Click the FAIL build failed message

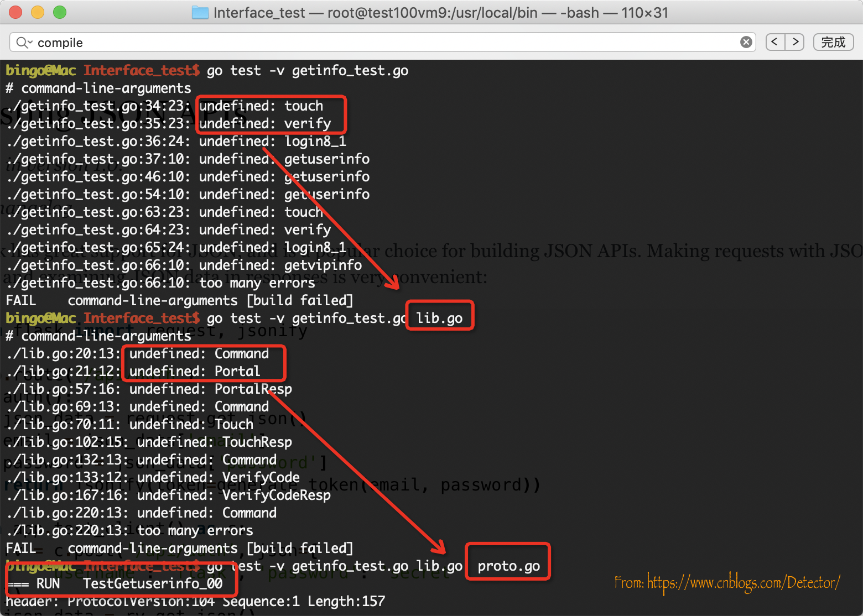coord(179,300)
